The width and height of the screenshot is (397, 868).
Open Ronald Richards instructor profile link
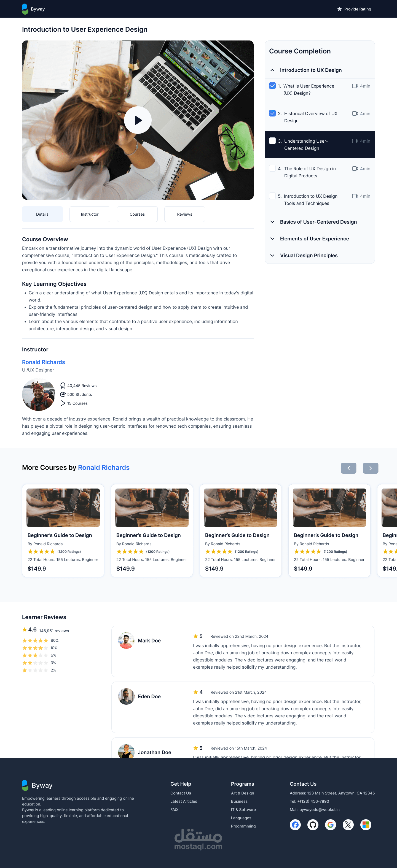pos(44,362)
